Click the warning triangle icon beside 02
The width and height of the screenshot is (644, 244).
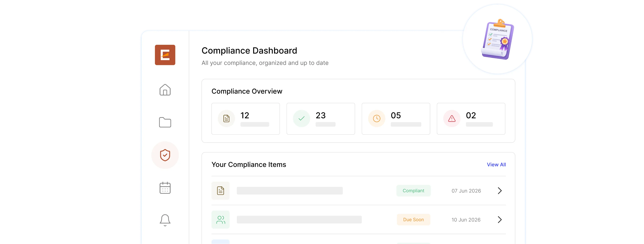[x=452, y=119]
